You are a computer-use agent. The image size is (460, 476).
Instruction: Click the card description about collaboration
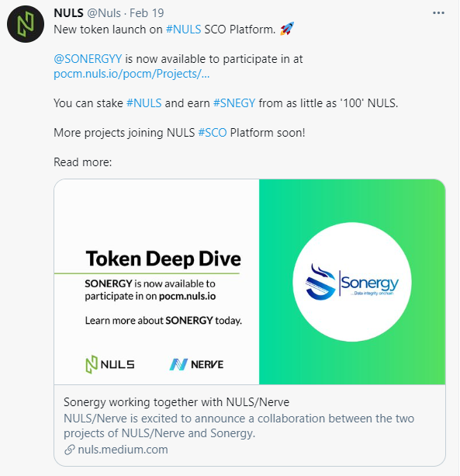(x=239, y=426)
